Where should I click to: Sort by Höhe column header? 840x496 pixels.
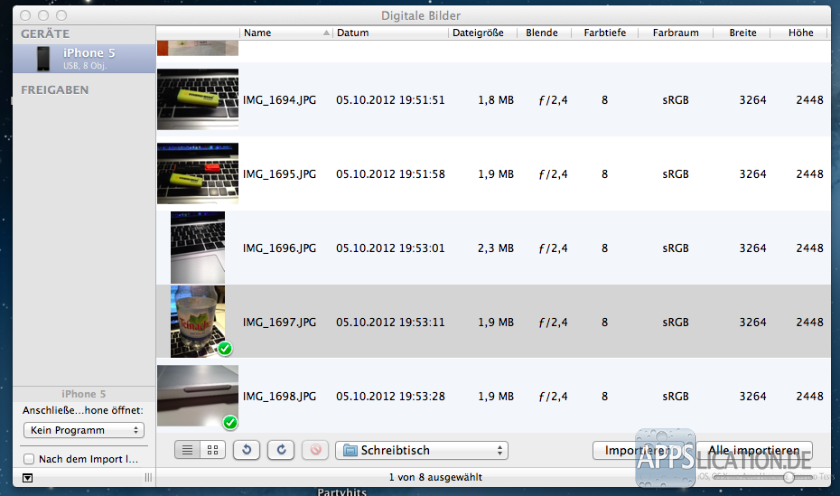point(800,33)
